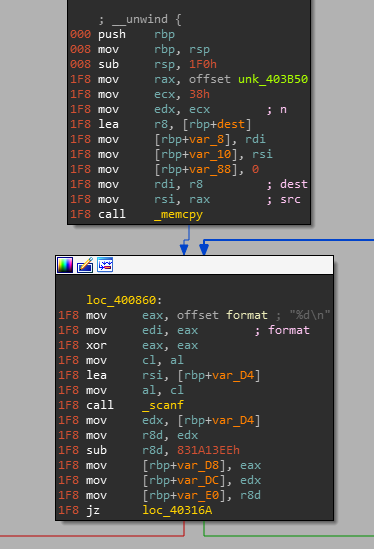Click the "%d\n" format string comment

pos(310,315)
